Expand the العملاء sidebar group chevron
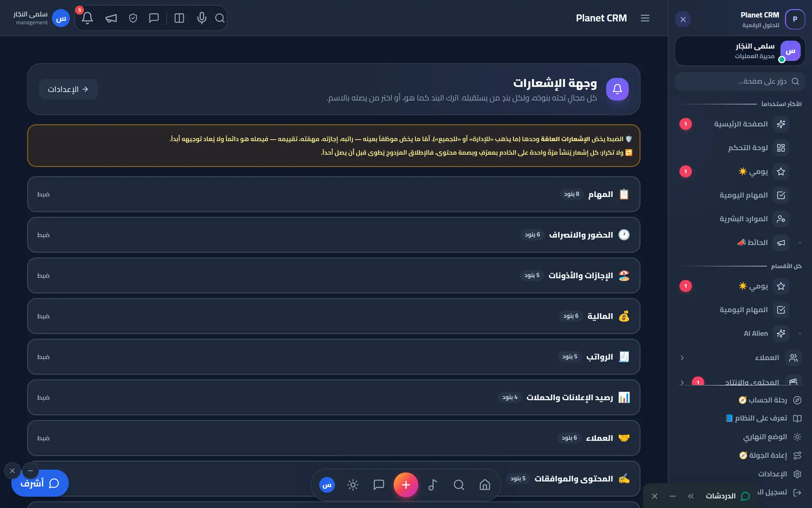 (682, 358)
